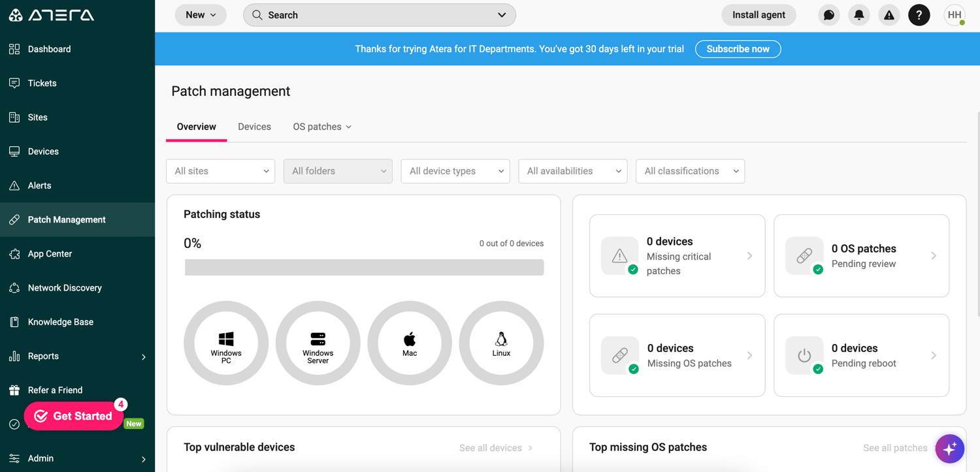Go to Tickets in the sidebar
Image resolution: width=980 pixels, height=472 pixels.
(x=77, y=83)
